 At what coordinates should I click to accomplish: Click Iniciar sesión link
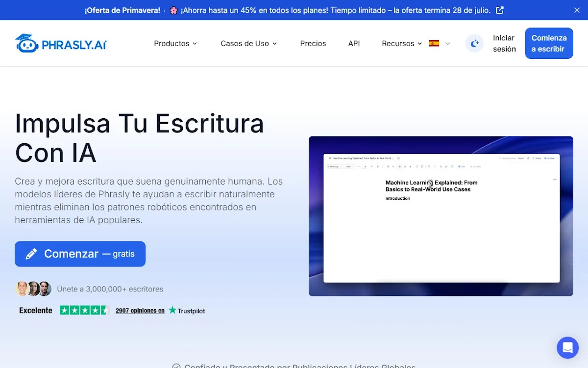point(504,43)
